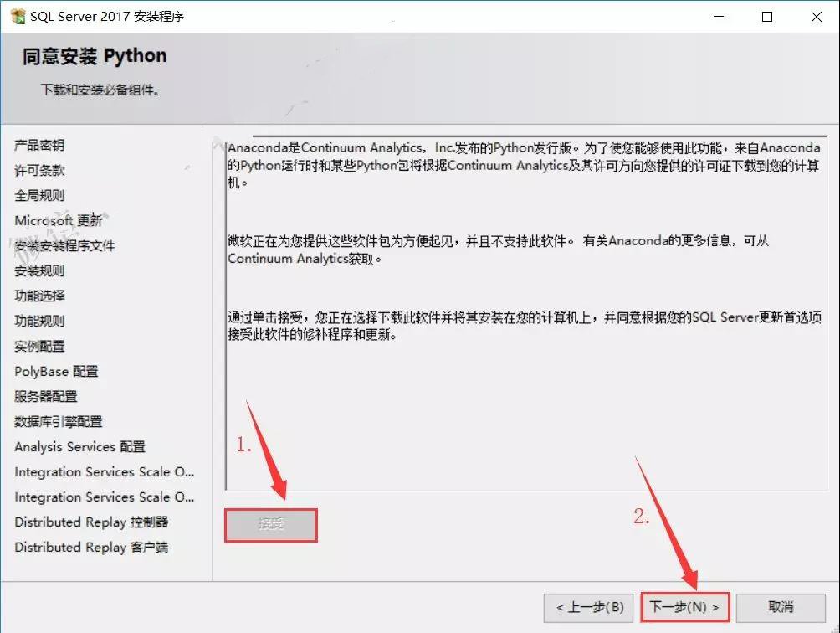Select the 服务器配置 step in the sidebar
840x633 pixels.
45,397
